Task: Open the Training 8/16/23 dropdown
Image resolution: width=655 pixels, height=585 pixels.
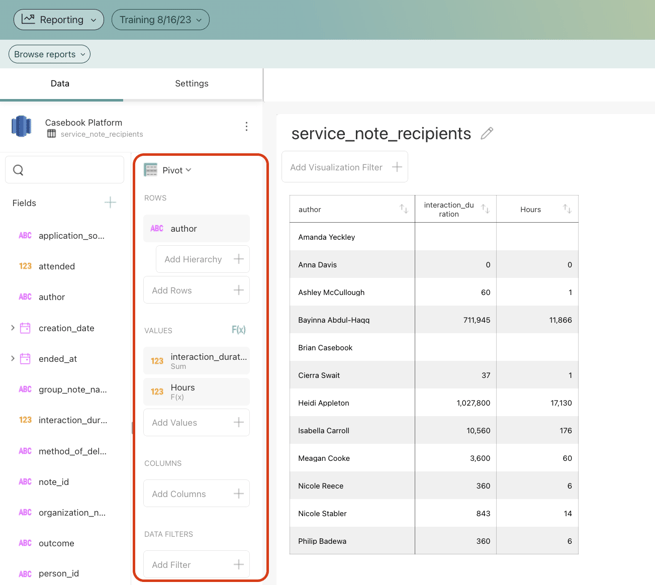Action: pos(160,19)
